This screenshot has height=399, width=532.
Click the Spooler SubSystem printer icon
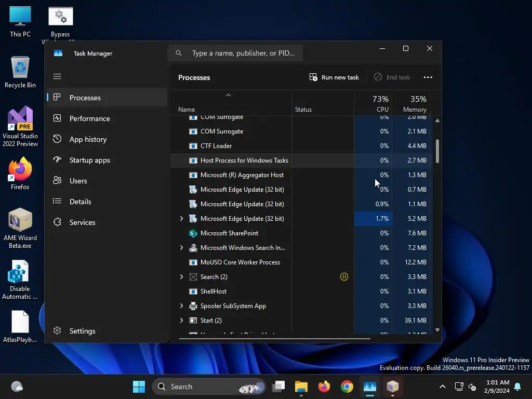coord(193,305)
